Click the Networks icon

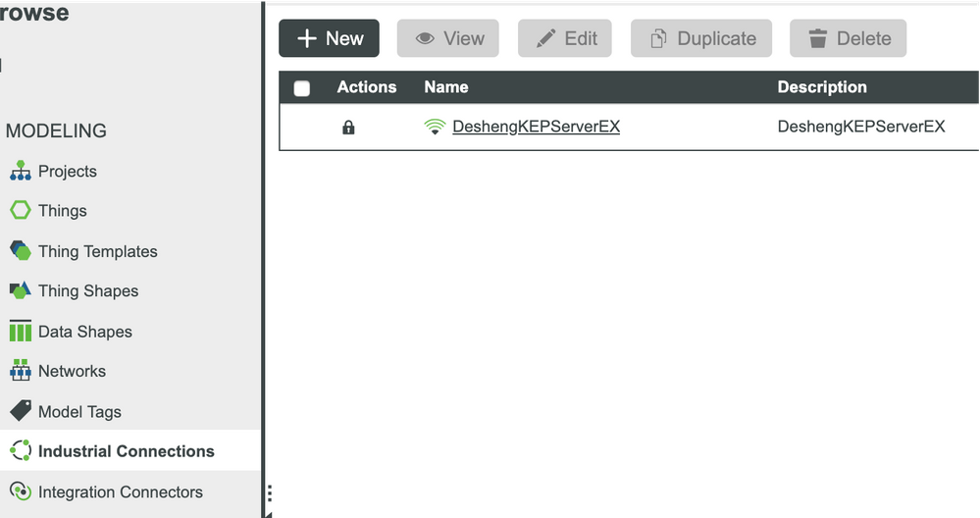(20, 371)
